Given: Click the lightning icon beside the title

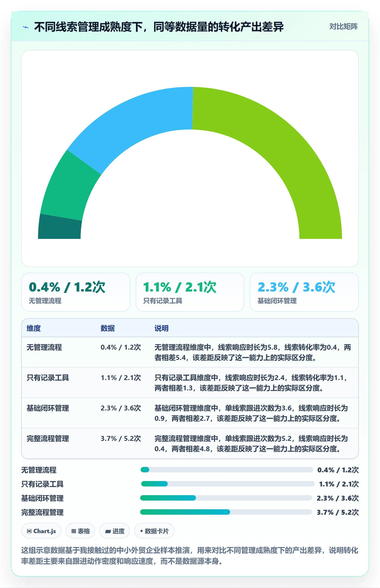Looking at the screenshot, I should (x=26, y=27).
